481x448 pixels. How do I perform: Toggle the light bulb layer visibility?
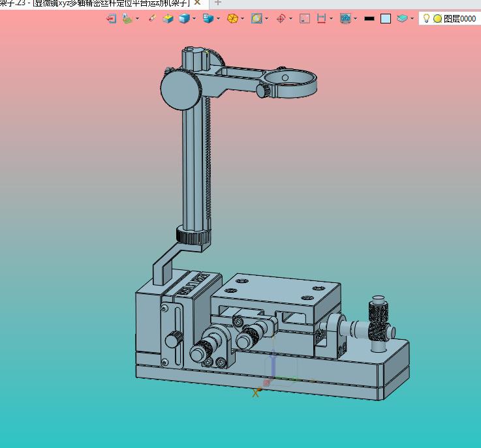(426, 18)
